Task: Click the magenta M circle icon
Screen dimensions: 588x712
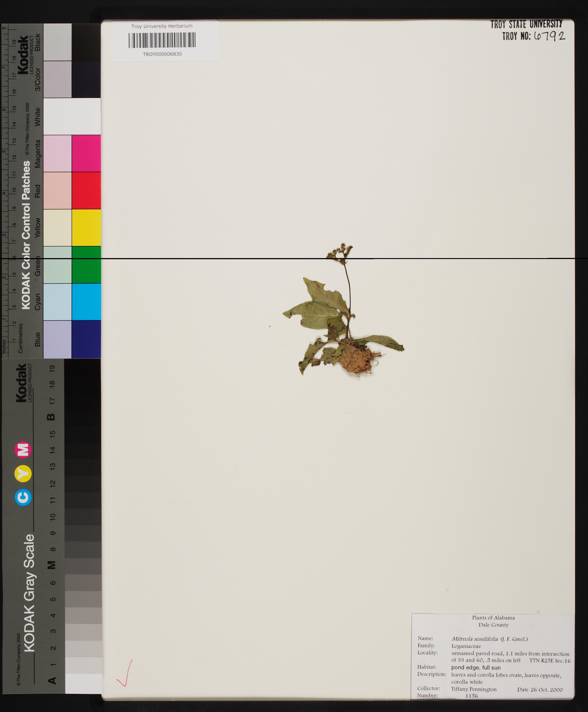Action: 23,450
